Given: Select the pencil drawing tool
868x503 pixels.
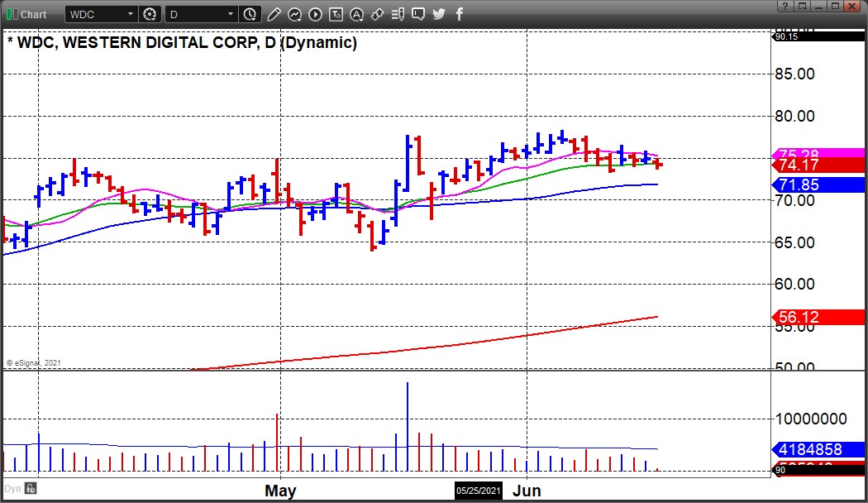Looking at the screenshot, I should (x=274, y=14).
